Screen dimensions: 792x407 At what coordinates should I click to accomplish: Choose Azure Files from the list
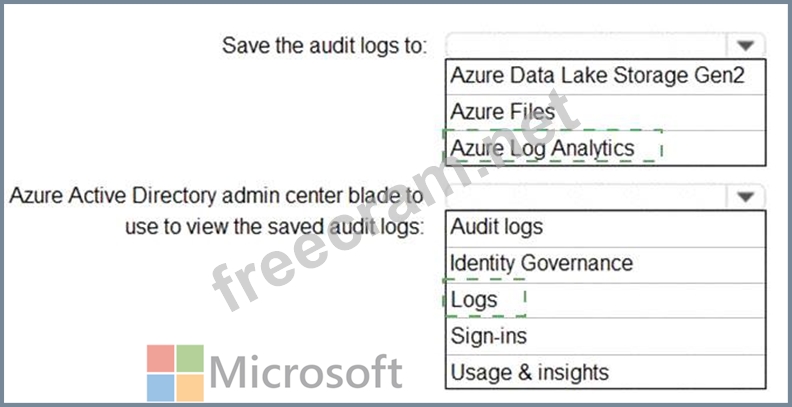click(502, 112)
